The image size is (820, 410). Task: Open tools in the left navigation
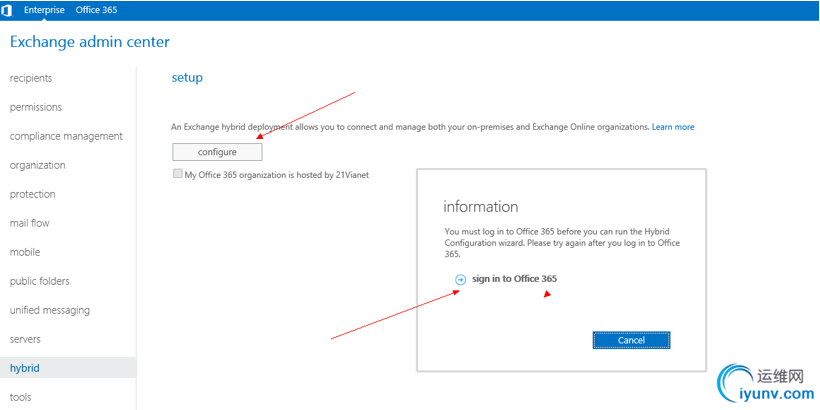(x=20, y=397)
